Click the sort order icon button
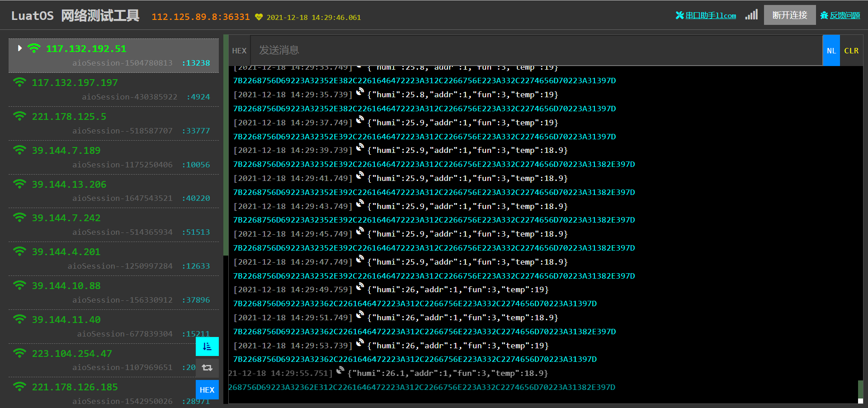This screenshot has height=408, width=868. [x=207, y=346]
